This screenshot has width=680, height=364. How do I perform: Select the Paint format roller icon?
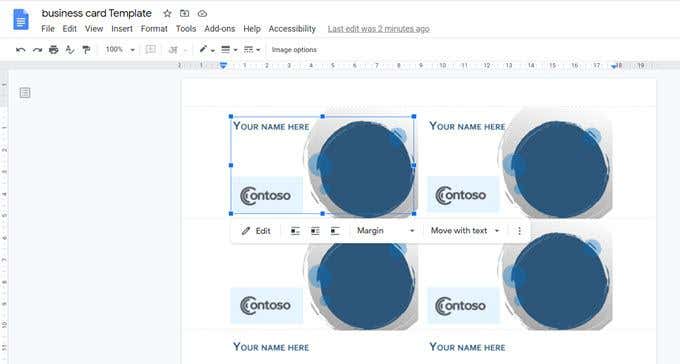pos(86,49)
